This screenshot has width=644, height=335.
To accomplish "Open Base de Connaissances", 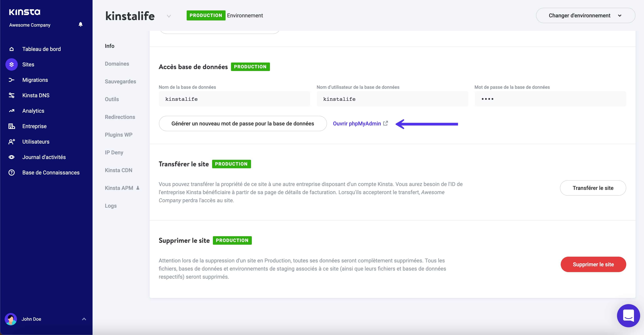I will (51, 173).
